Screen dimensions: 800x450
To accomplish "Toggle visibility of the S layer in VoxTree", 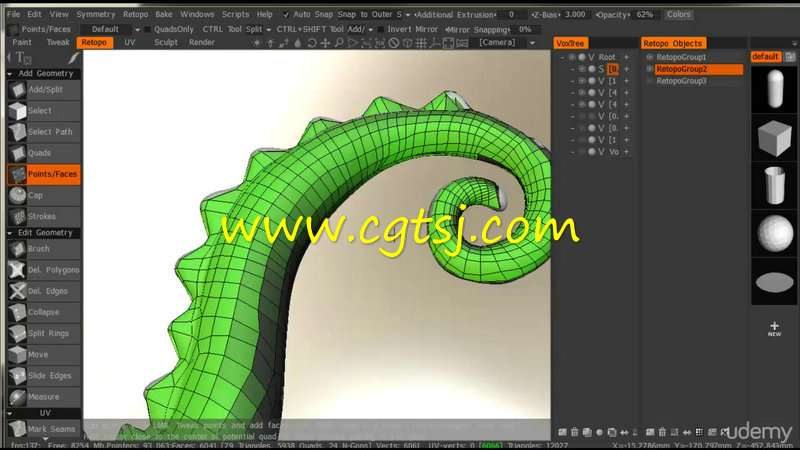I will point(582,69).
